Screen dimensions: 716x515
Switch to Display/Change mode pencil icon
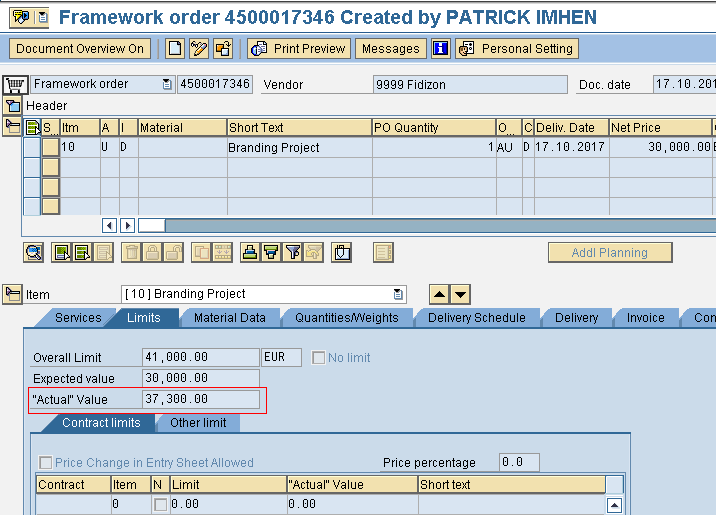[199, 48]
